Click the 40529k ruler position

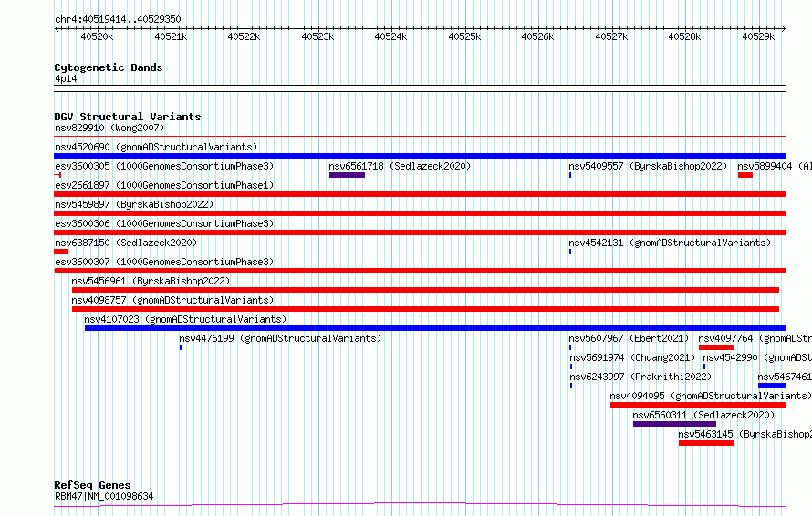758,36
